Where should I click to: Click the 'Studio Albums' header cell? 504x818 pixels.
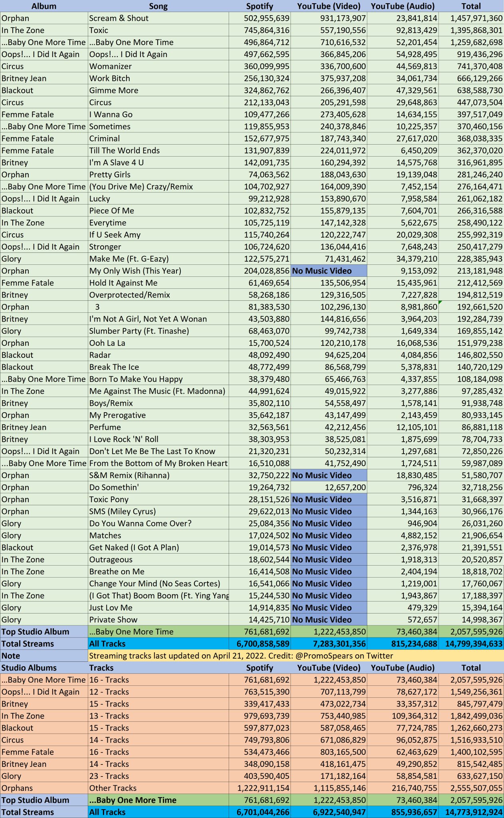44,667
